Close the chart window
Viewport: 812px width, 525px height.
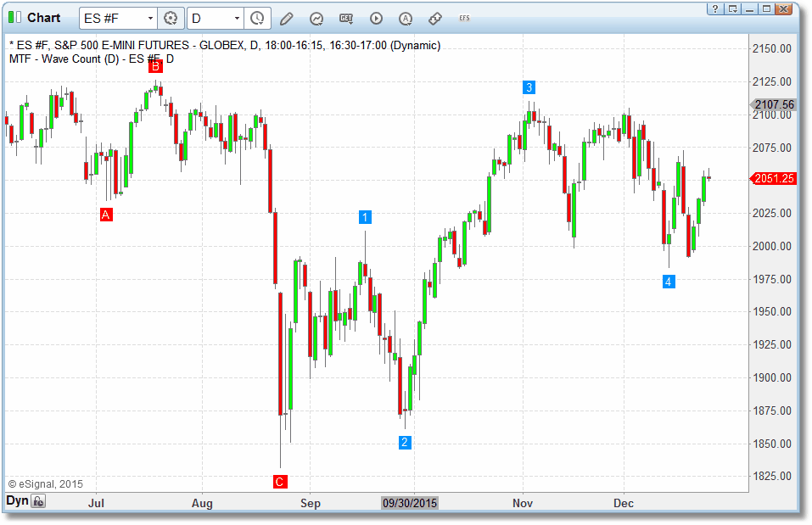783,8
